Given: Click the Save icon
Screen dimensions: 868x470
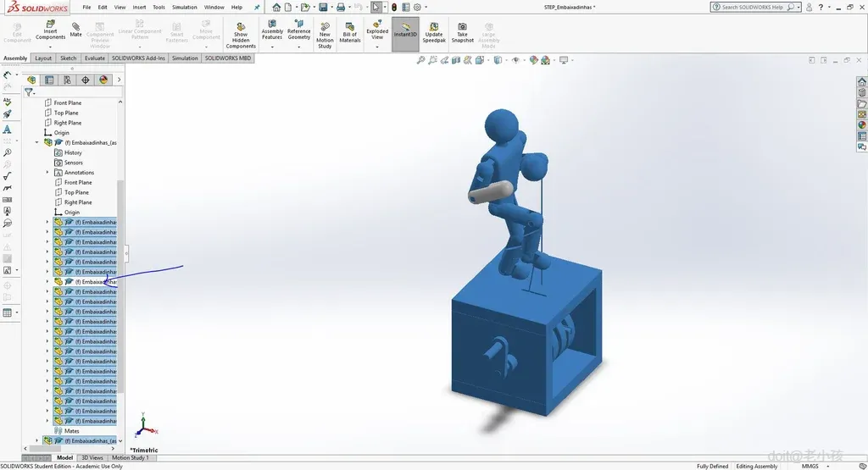Looking at the screenshot, I should pyautogui.click(x=323, y=7).
